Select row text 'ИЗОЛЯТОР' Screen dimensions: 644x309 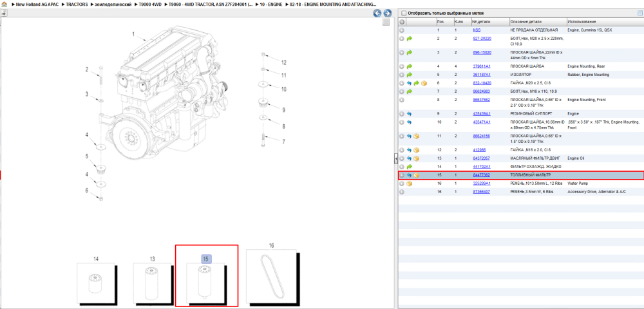click(x=521, y=75)
